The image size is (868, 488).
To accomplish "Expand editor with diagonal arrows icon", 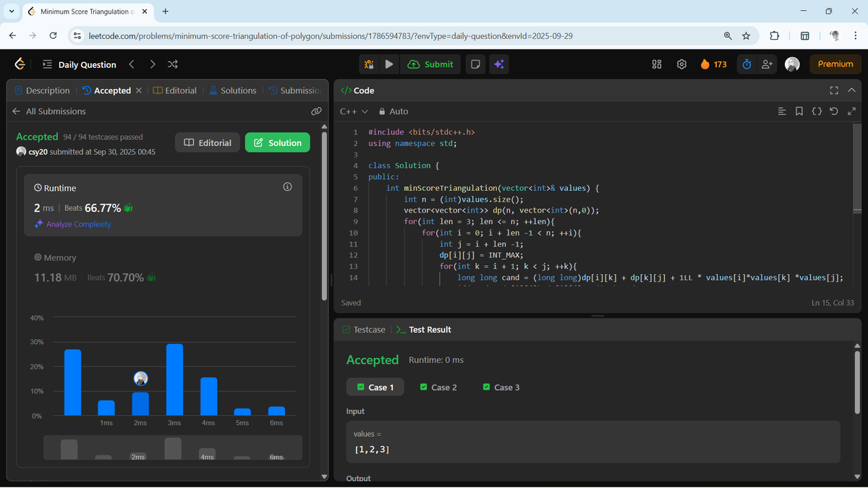I will [851, 111].
